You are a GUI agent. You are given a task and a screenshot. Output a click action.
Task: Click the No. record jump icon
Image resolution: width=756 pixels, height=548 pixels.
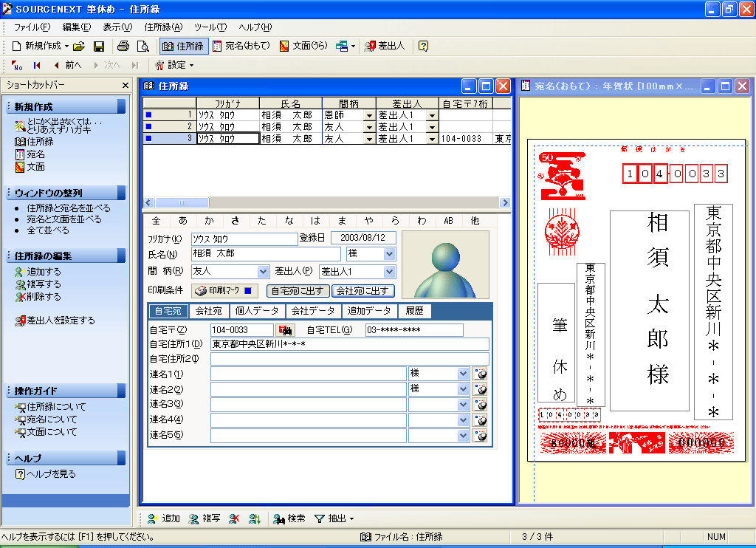tap(18, 65)
